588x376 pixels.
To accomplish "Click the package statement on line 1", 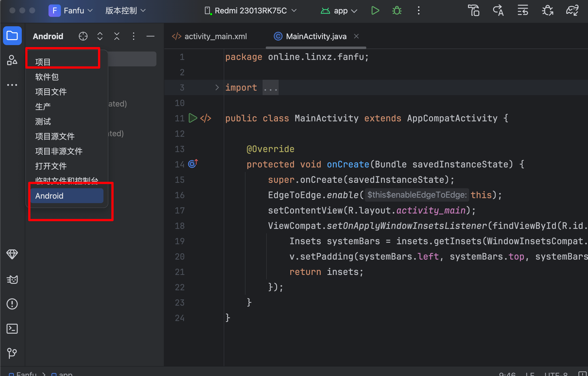I will coord(297,57).
